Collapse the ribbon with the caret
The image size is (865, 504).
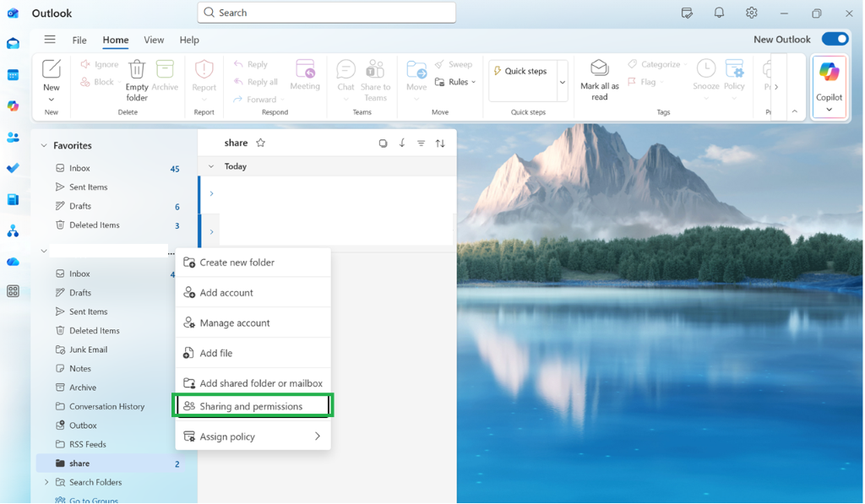(794, 111)
